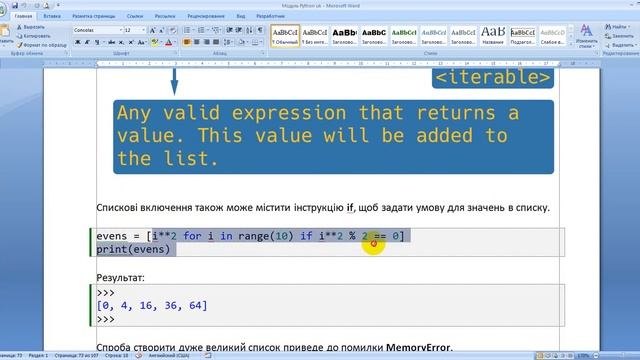
Task: Open the Вставка ribbon tab
Action: [x=52, y=16]
